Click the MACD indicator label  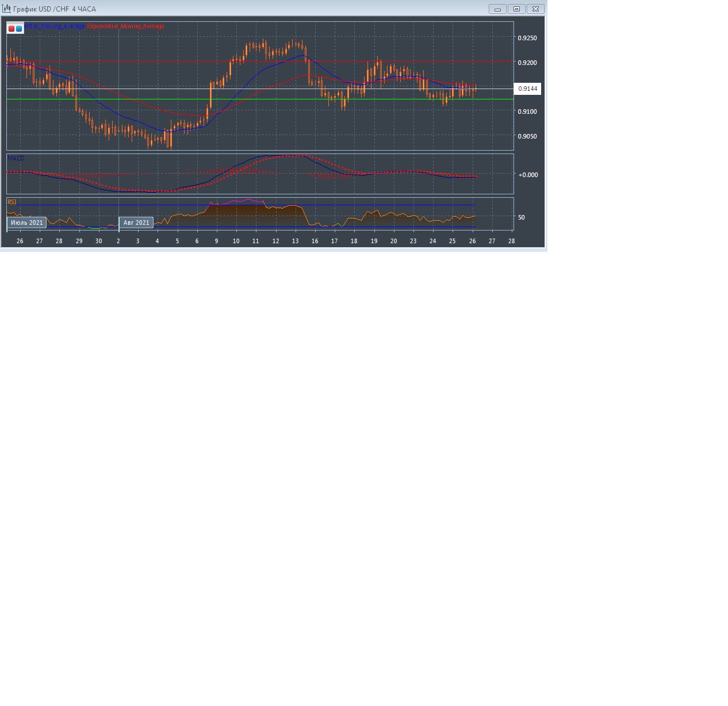(16, 158)
